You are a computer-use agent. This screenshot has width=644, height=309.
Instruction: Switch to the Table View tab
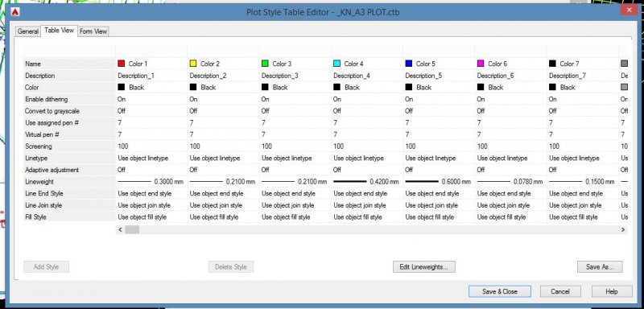[x=59, y=31]
